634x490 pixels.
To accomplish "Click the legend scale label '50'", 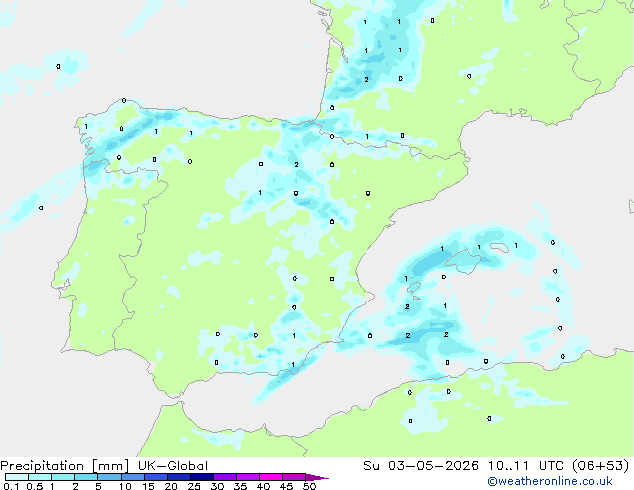I will click(309, 486).
